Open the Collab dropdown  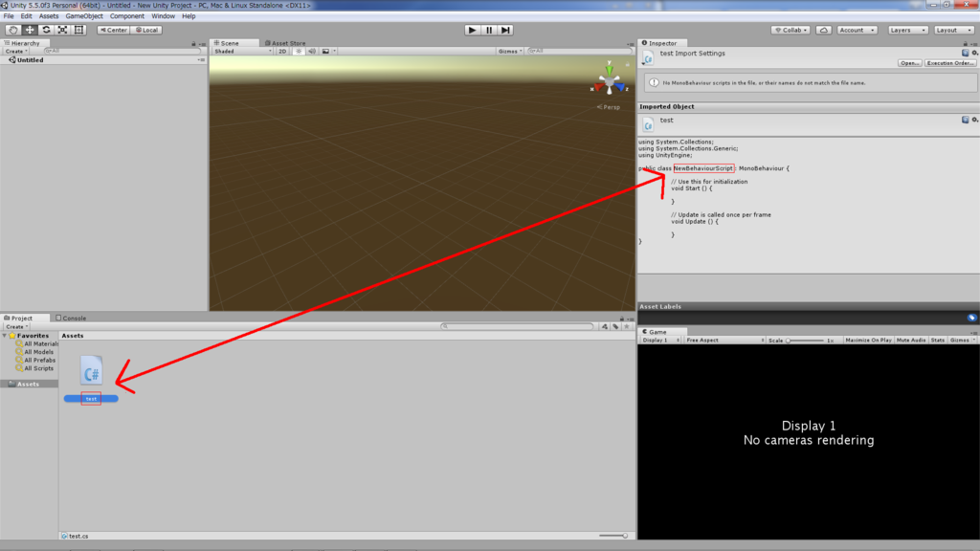(791, 30)
